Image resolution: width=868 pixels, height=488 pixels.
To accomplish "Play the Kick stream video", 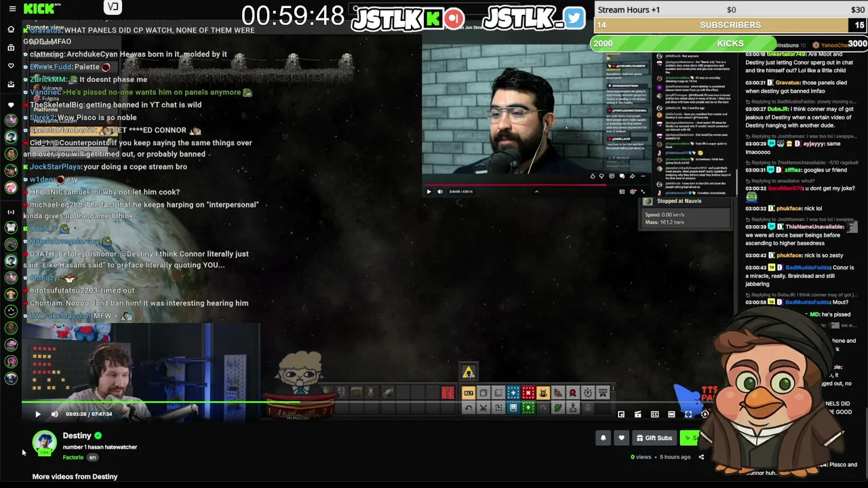I will click(x=37, y=414).
